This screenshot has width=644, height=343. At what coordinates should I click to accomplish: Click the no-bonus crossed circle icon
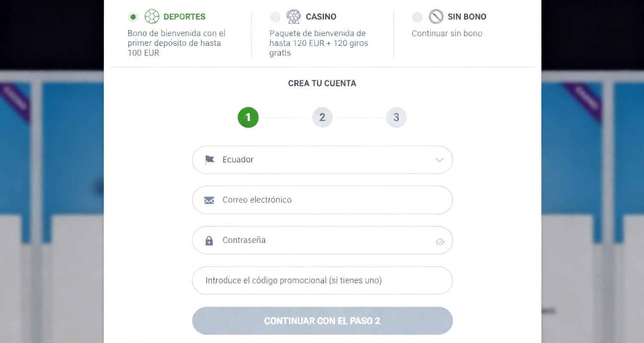[x=436, y=17]
